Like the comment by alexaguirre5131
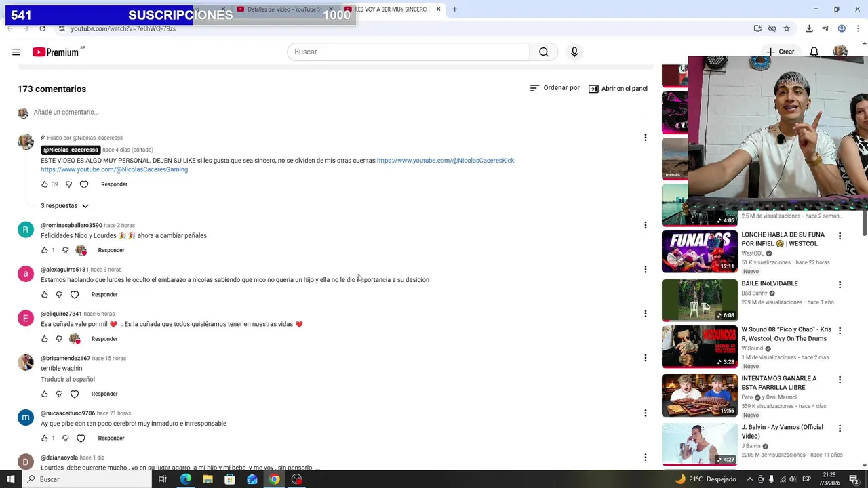 click(x=45, y=295)
